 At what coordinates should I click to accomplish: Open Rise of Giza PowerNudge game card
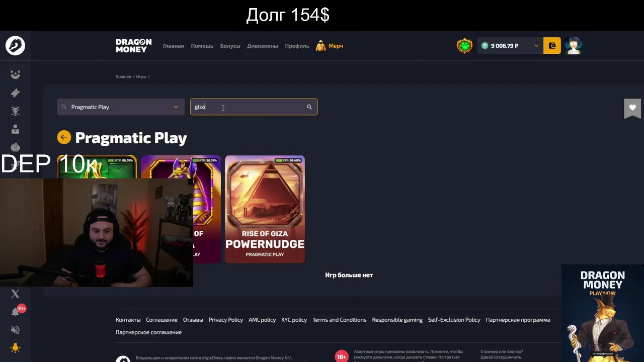pyautogui.click(x=265, y=209)
